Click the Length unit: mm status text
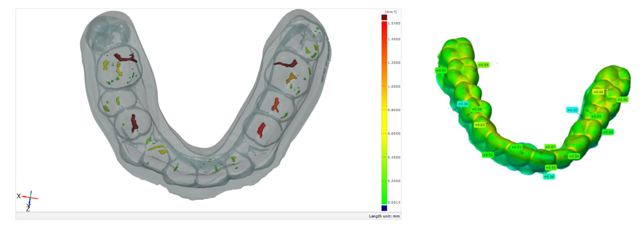The width and height of the screenshot is (644, 231). coord(384,216)
